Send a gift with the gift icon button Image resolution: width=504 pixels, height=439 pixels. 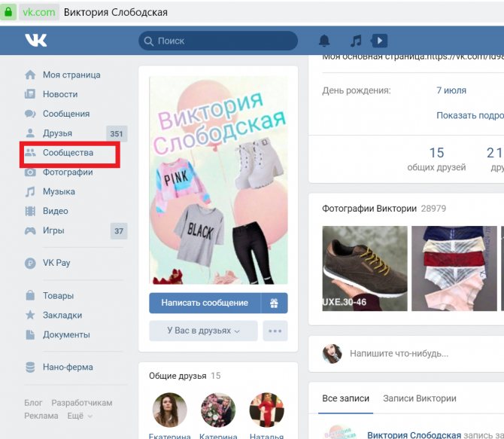point(274,303)
